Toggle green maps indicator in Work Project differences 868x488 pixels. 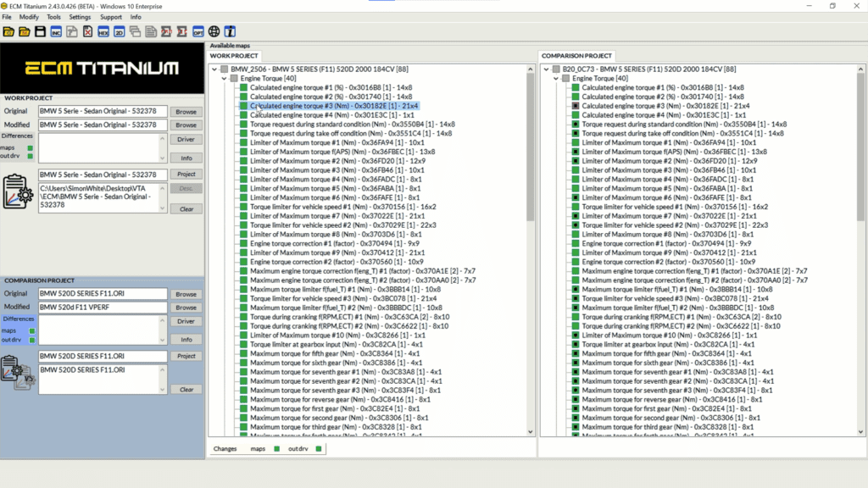coord(31,147)
